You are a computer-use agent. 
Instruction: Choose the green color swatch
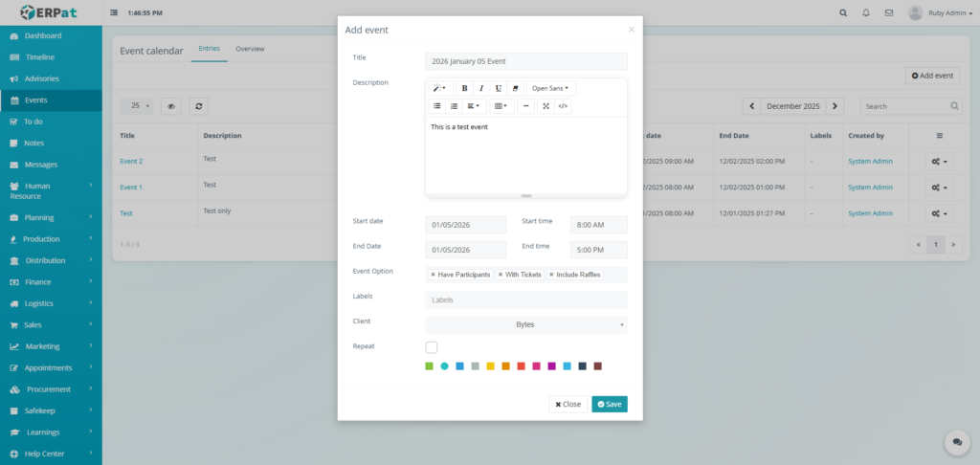click(430, 366)
